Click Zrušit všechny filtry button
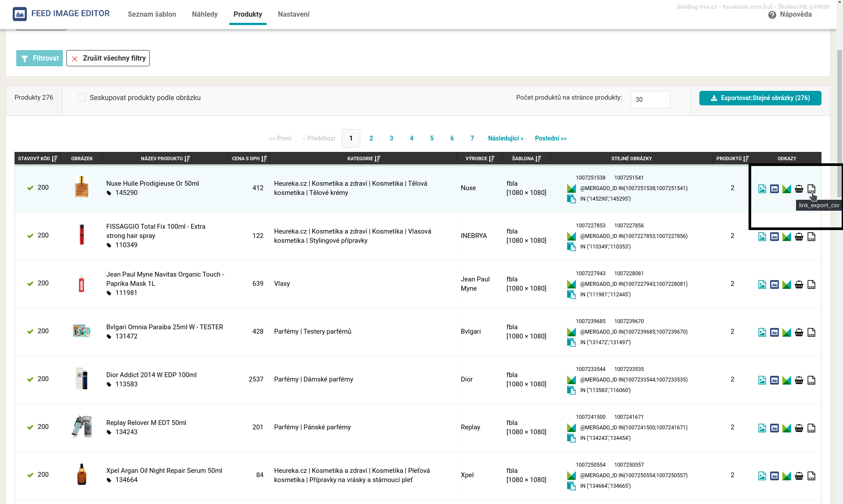The height and width of the screenshot is (504, 843). 108,58
